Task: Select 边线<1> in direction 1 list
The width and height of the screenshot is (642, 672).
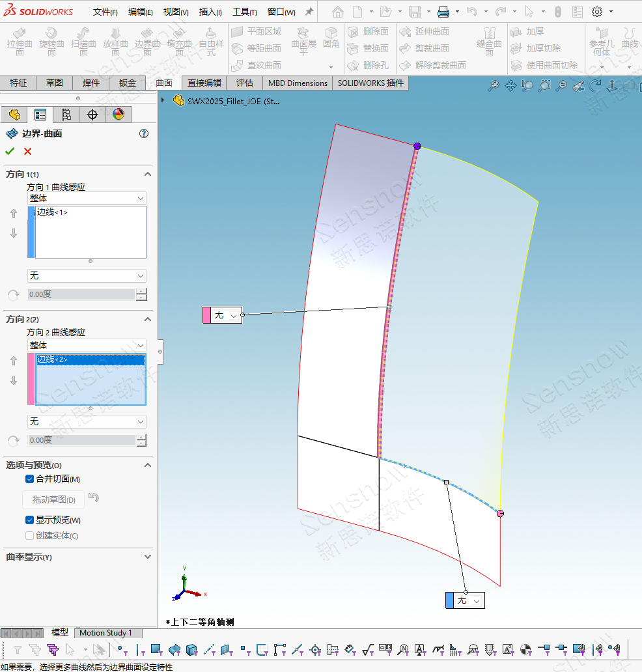Action: pos(52,212)
